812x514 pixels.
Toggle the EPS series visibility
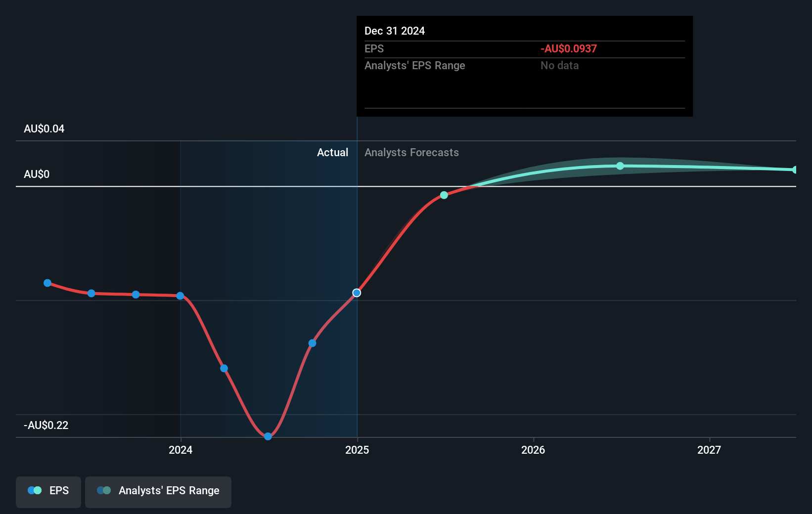click(x=48, y=492)
